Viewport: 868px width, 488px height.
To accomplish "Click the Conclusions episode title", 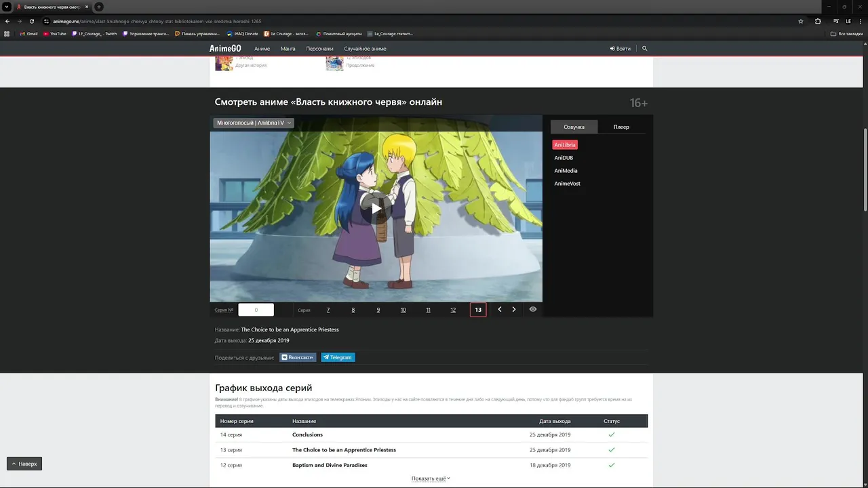I will coord(307,434).
